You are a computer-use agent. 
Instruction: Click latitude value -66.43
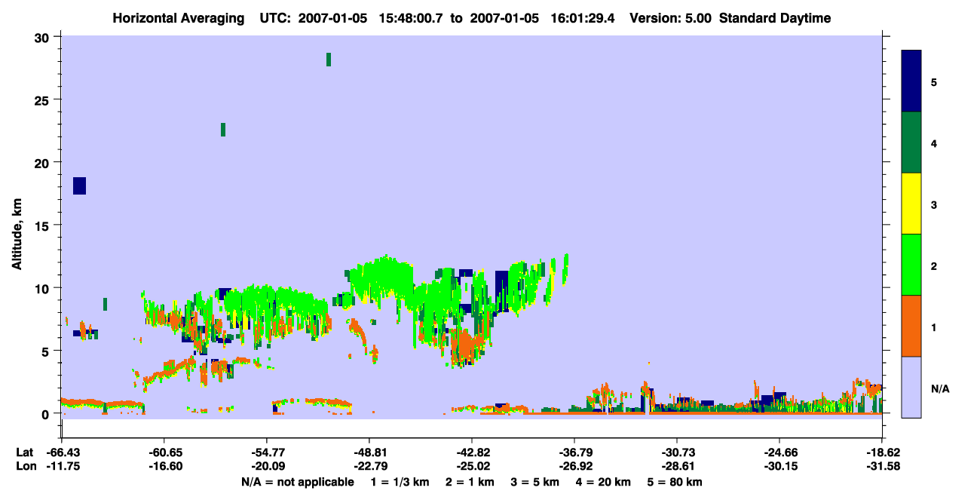pyautogui.click(x=63, y=452)
